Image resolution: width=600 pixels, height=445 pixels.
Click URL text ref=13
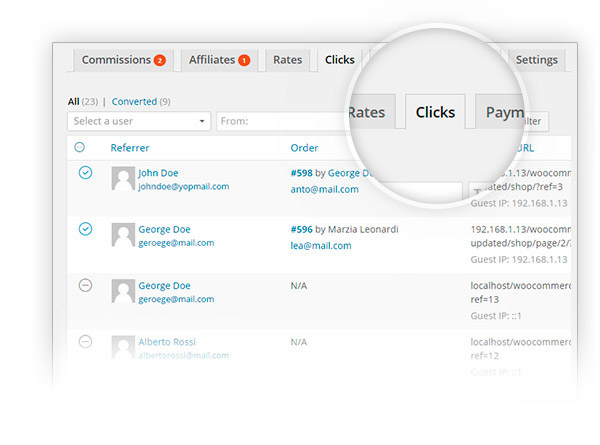tap(484, 299)
